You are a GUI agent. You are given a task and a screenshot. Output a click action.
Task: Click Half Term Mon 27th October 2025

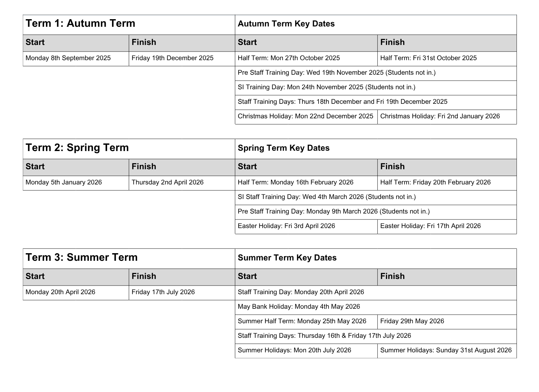click(x=289, y=58)
